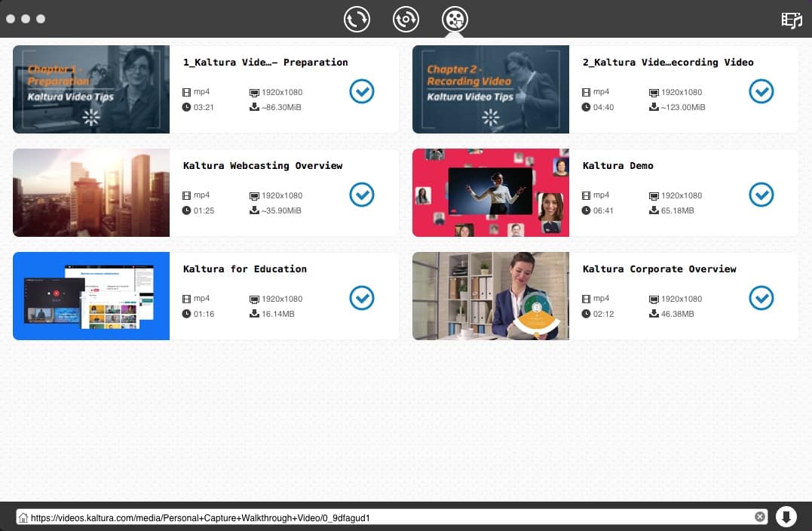Click the download size icon beside 65.18MB
812x531 pixels.
point(654,210)
